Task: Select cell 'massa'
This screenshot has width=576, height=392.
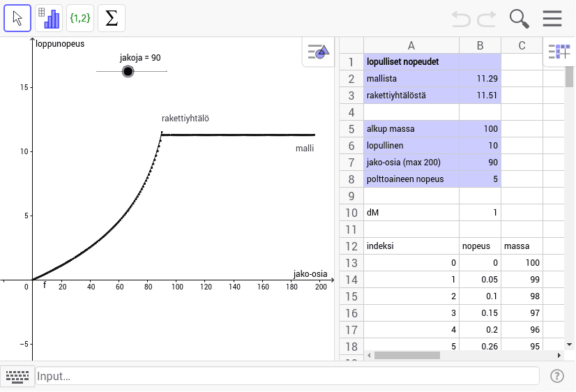Action: [522, 246]
